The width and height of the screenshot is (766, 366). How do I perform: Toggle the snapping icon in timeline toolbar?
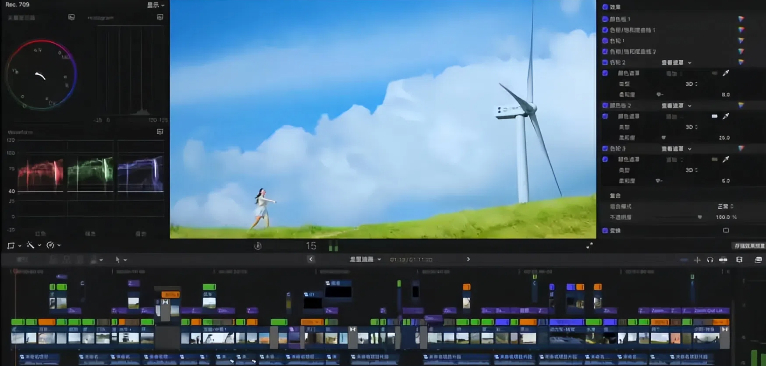(697, 259)
